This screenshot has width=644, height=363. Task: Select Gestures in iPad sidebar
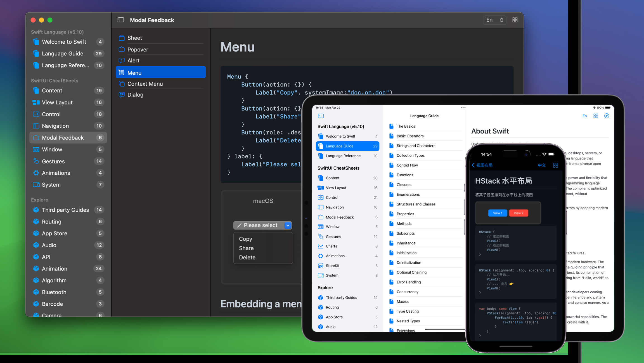pos(347,236)
